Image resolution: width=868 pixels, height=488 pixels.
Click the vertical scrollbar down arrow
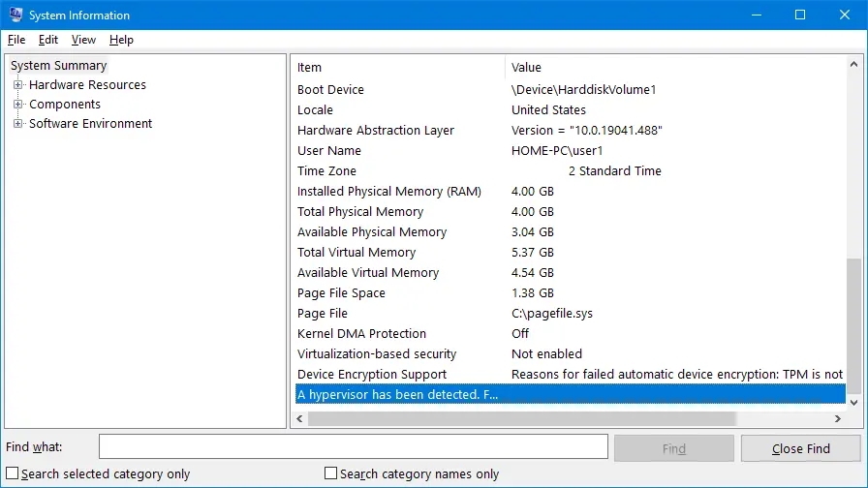[x=853, y=400]
